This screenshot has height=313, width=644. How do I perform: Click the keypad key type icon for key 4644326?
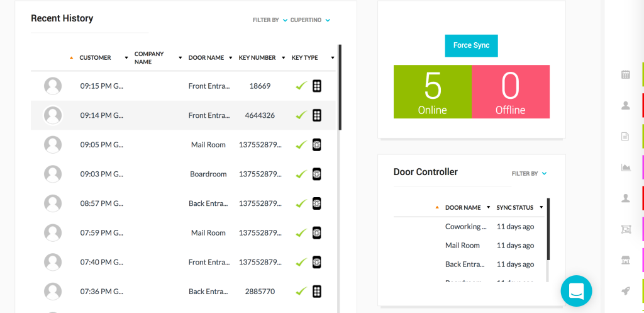tap(317, 116)
